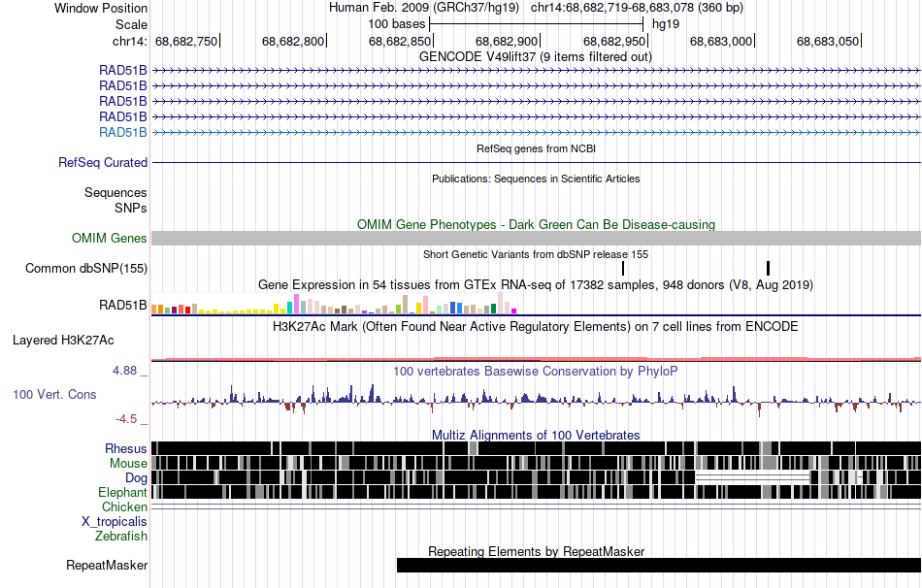Select the light-blue RAD51B transcript label
The height and width of the screenshot is (588, 922).
pos(123,132)
